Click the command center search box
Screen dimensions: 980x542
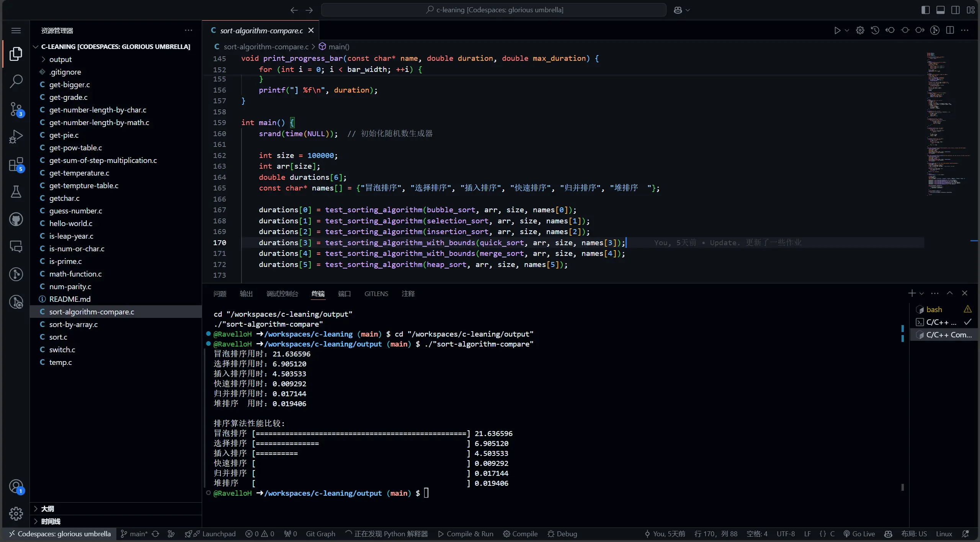493,10
